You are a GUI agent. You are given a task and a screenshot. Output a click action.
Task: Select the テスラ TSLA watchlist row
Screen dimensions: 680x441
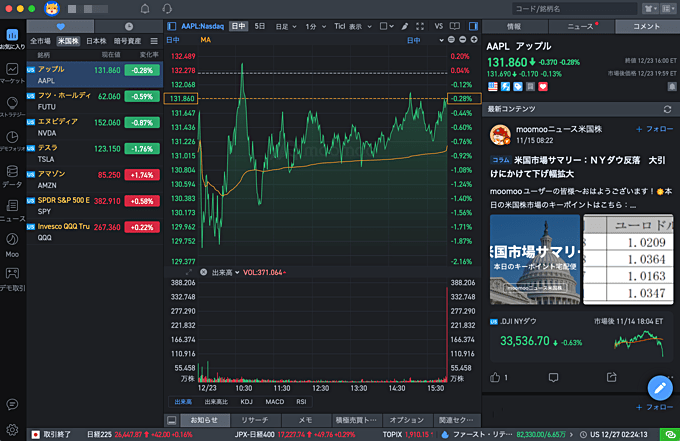(95, 153)
